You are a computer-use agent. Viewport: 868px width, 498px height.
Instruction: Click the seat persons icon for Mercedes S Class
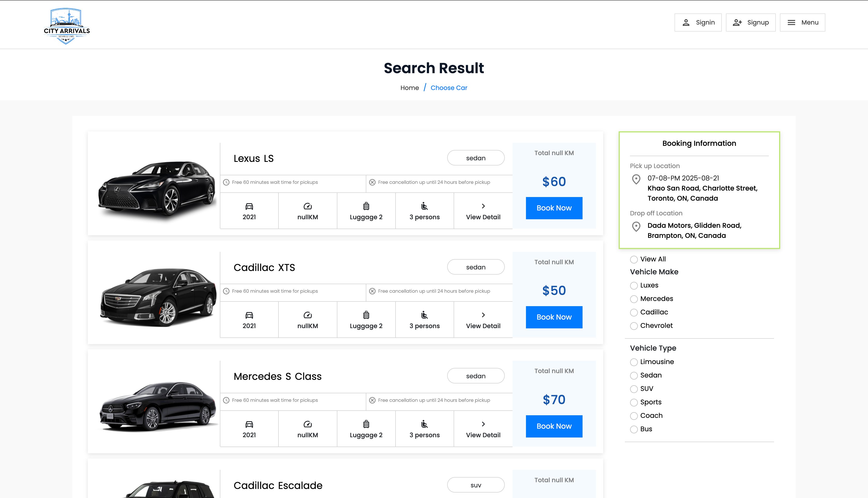coord(424,424)
